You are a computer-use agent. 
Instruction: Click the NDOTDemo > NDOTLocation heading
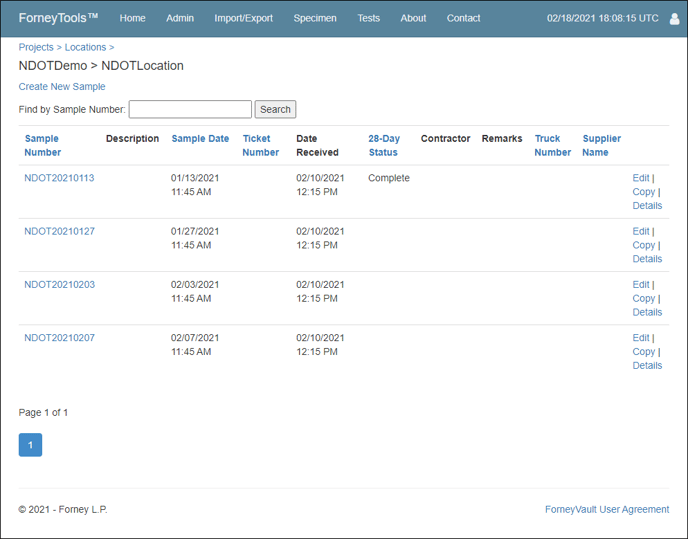tap(101, 66)
